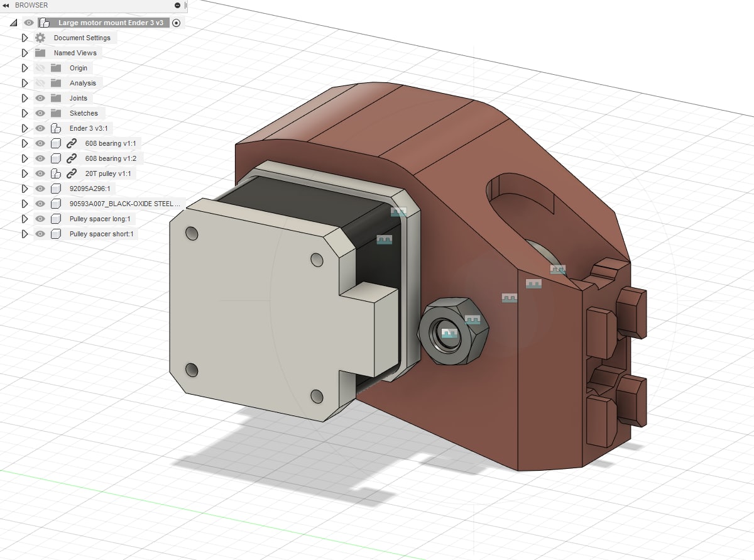Click the 90593A007_BLACK-OXIDE STEEL component icon
This screenshot has height=560, width=754.
click(x=56, y=204)
